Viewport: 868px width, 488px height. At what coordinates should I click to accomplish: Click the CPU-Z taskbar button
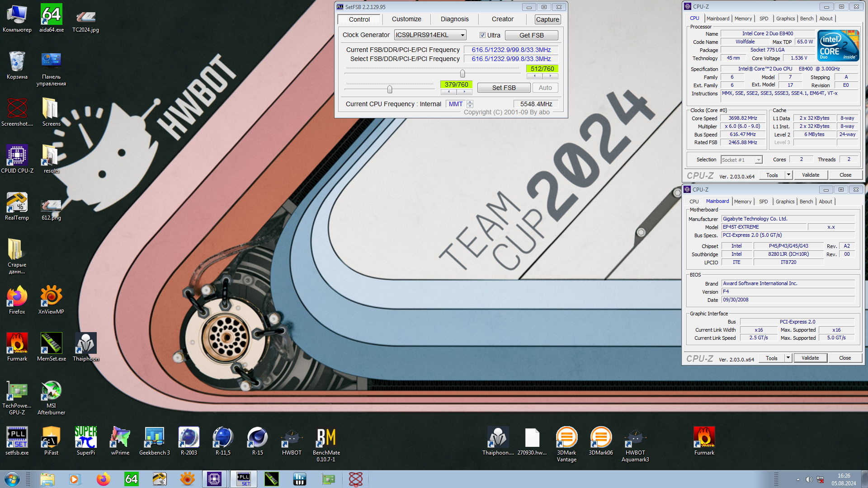pyautogui.click(x=214, y=479)
